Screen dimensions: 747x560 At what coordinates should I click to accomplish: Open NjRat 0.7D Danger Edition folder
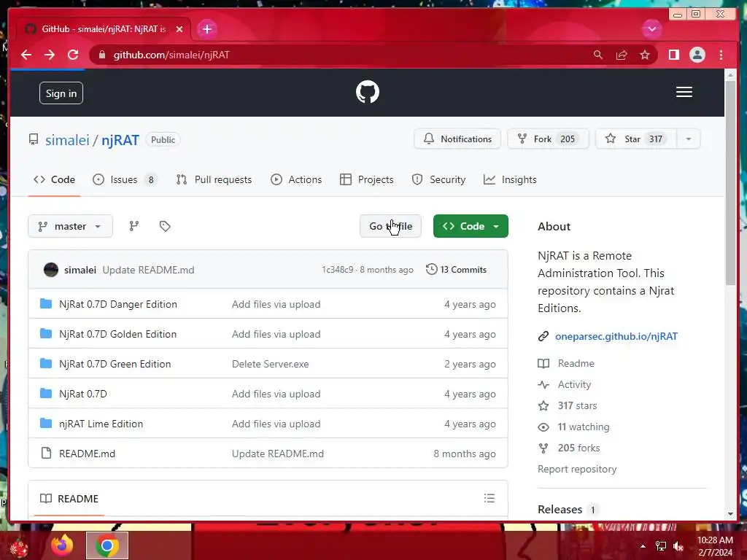point(118,304)
